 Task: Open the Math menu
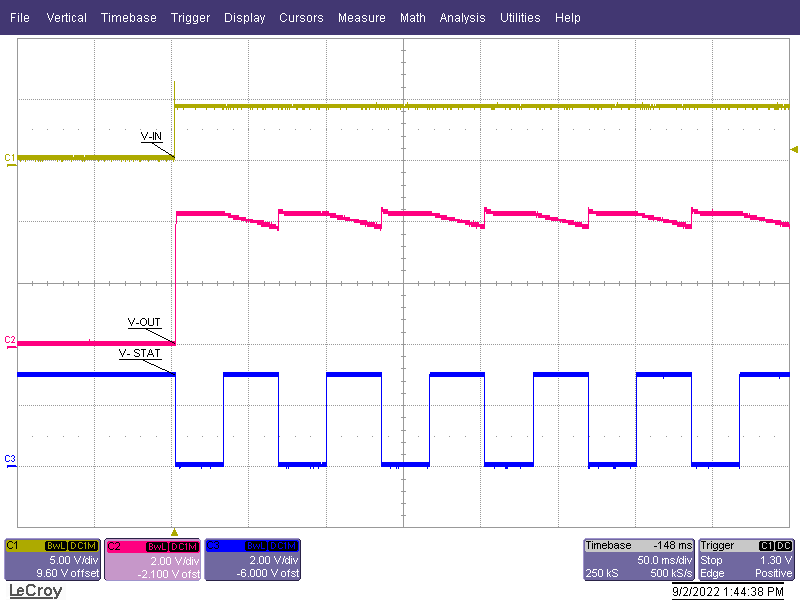(x=412, y=17)
